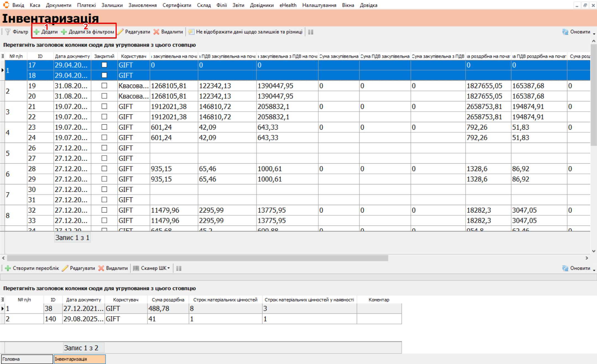Viewport: 597px width, 364px height.
Task: Click the top-right Оновити refresh button
Action: [x=576, y=32]
